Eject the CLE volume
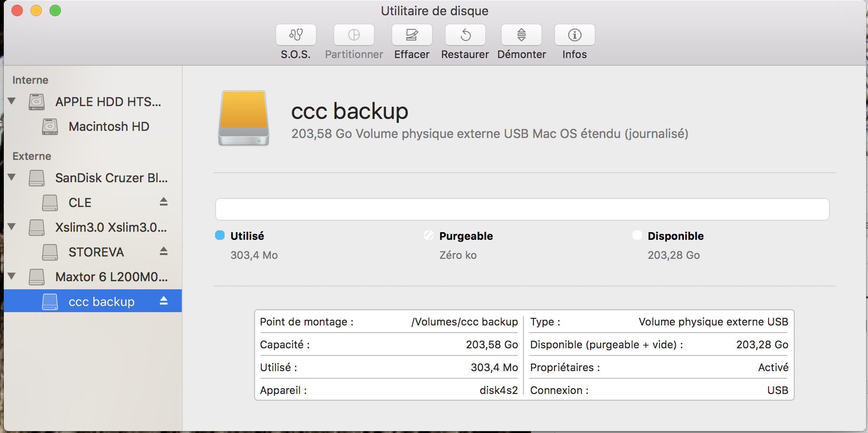The image size is (868, 433). point(164,202)
